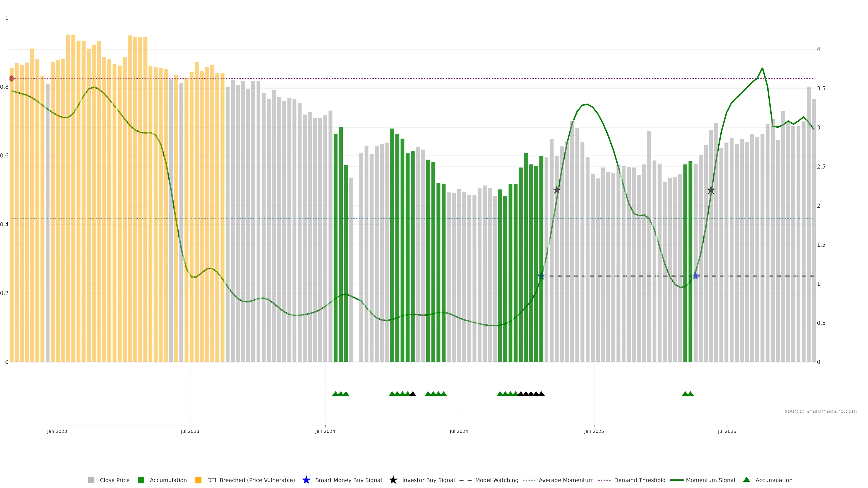The width and height of the screenshot is (868, 488).
Task: Click the blue Smart Money star legend icon
Action: tap(306, 480)
